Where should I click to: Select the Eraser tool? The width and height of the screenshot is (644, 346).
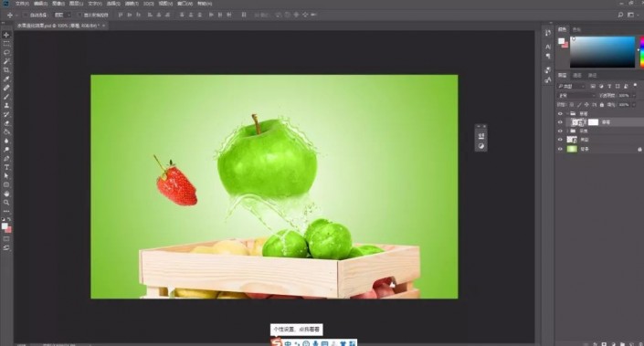click(6, 123)
